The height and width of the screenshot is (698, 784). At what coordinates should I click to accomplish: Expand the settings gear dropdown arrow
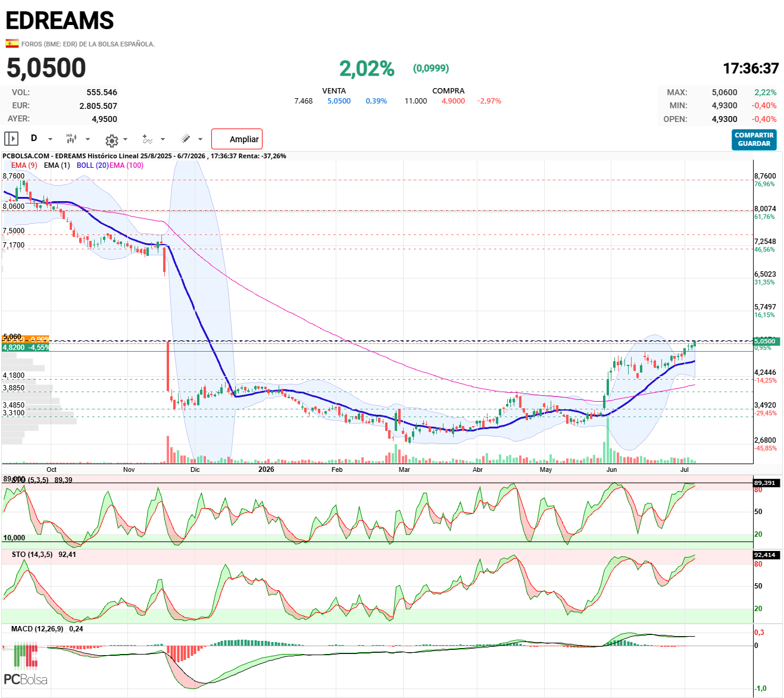click(125, 139)
